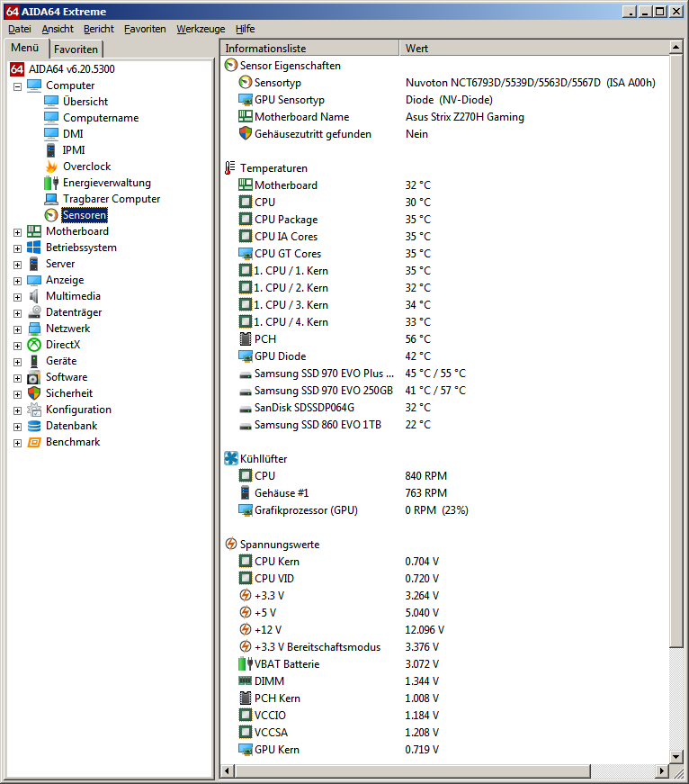Select the +12 V voltage row

(444, 629)
